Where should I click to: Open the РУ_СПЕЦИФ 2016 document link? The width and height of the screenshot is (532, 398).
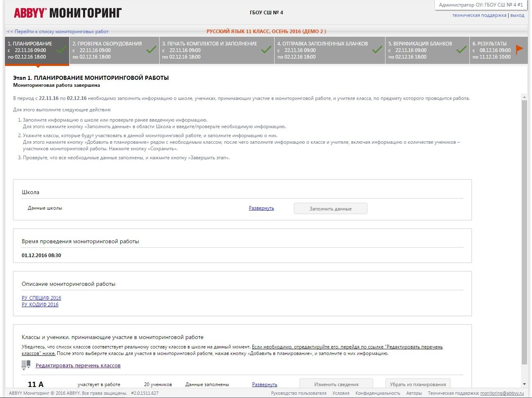point(41,298)
